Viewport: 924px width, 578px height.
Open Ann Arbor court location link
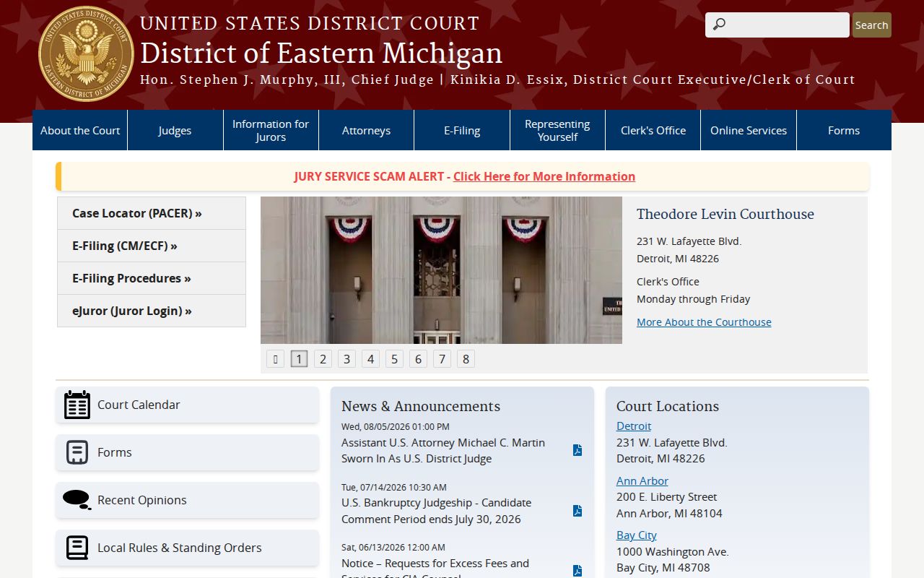[x=642, y=480]
